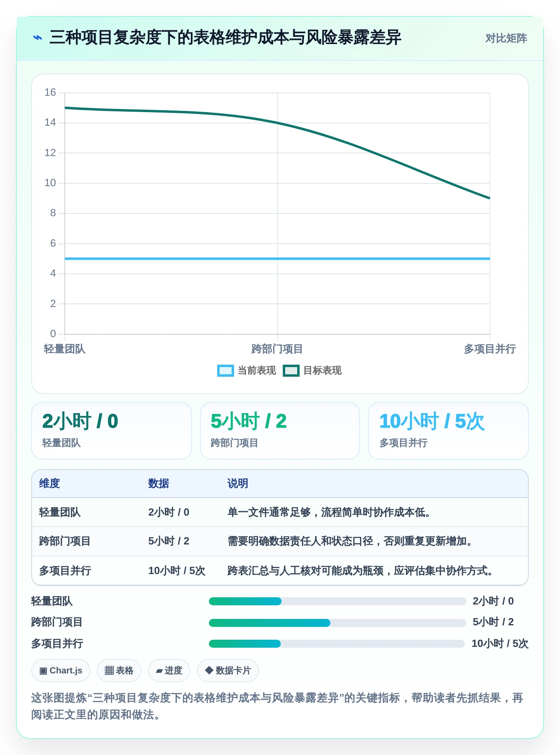
Task: Open the 2小时 / 0 轻量团队 card
Action: click(112, 431)
